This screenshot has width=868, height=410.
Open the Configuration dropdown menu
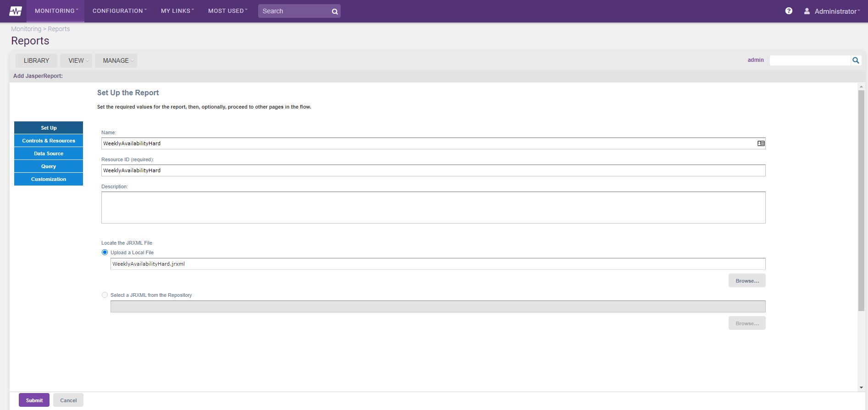point(119,11)
